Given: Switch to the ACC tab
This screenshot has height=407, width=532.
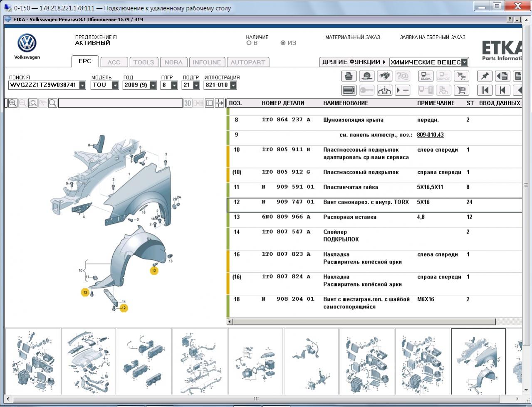Looking at the screenshot, I should (114, 62).
